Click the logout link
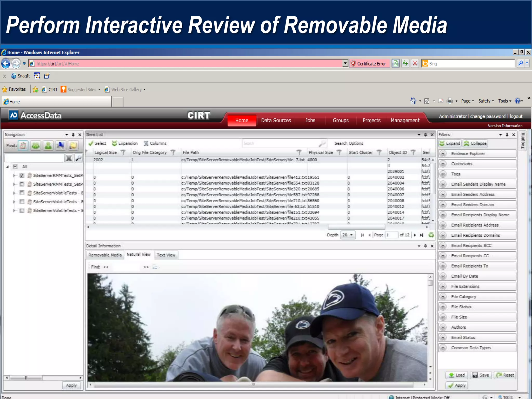This screenshot has height=399, width=532. coord(516,116)
